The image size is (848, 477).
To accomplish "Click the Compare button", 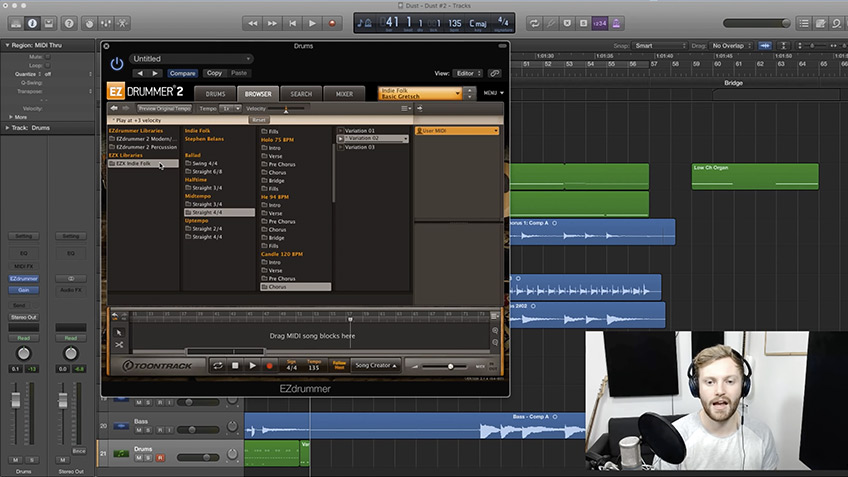I will click(182, 73).
